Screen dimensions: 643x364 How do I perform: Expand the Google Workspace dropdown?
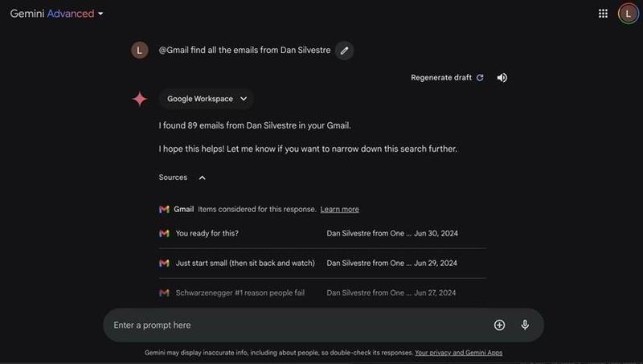click(207, 99)
